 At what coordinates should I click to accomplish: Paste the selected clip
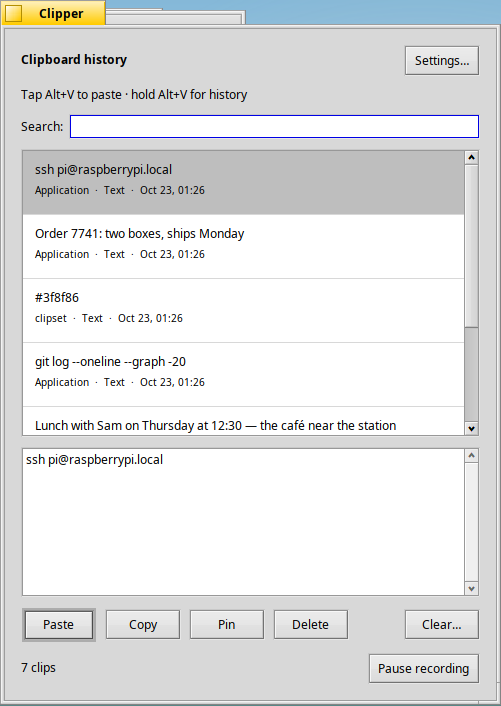(59, 625)
